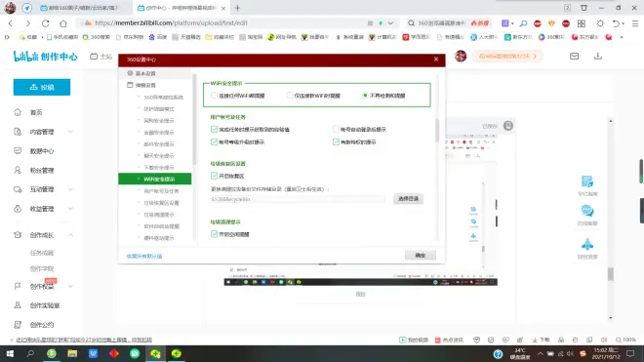Expand the 创作权益 chevron

[x=70, y=286]
